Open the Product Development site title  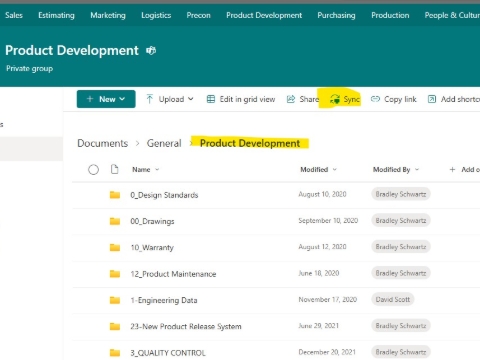[x=72, y=51]
